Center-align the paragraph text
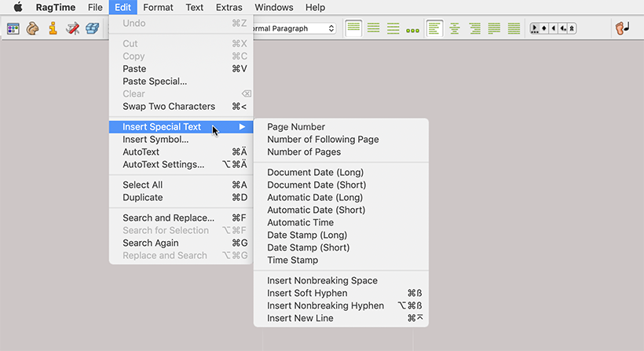This screenshot has height=351, width=644. (x=455, y=28)
